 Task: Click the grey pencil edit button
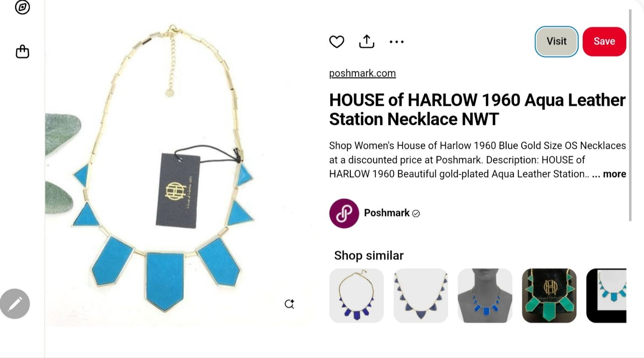click(x=15, y=304)
